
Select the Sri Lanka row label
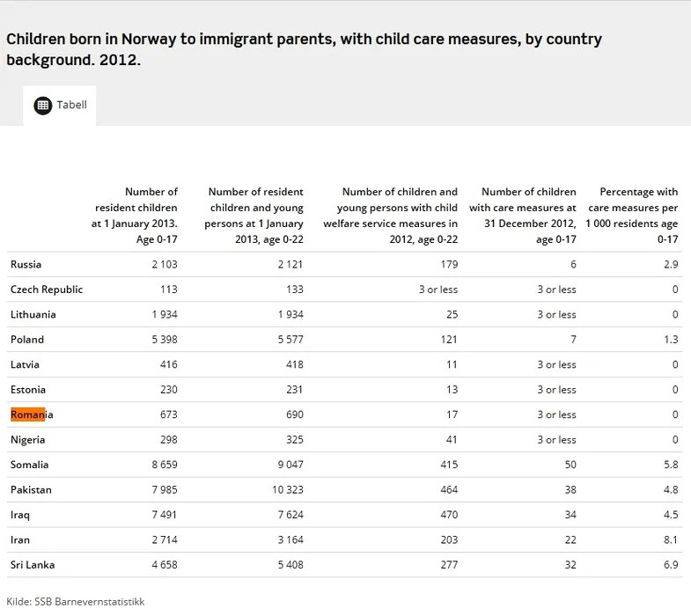pyautogui.click(x=31, y=565)
